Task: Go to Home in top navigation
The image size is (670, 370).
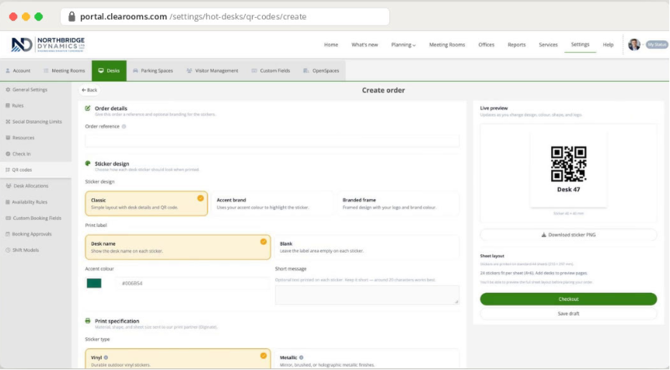Action: pyautogui.click(x=331, y=44)
